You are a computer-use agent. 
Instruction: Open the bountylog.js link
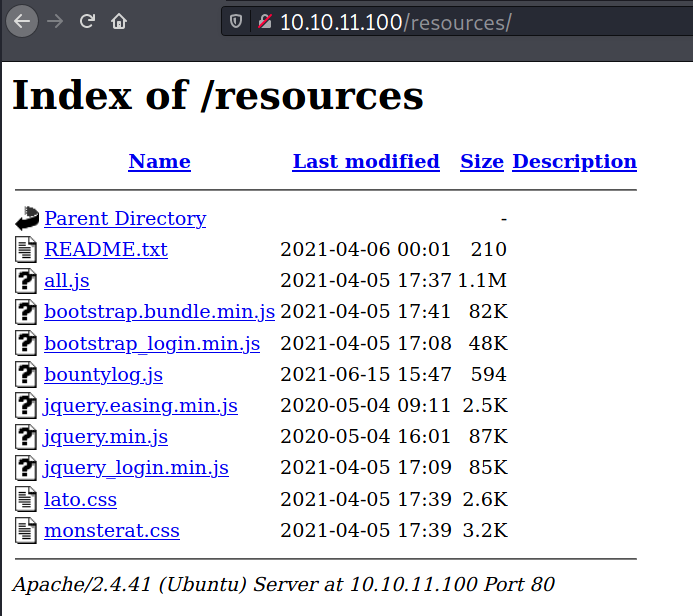tap(103, 375)
